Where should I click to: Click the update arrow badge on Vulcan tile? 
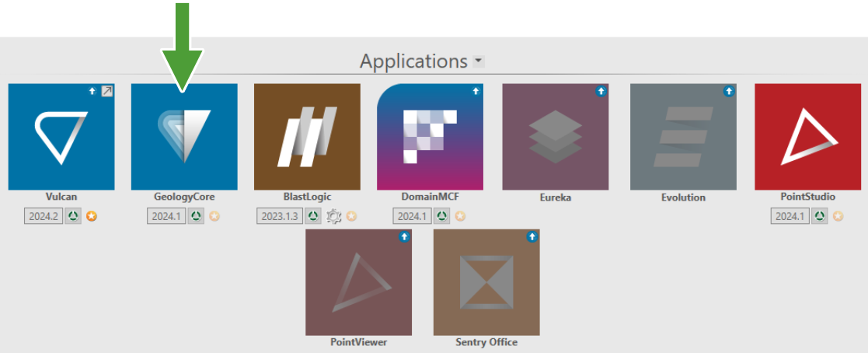[93, 91]
